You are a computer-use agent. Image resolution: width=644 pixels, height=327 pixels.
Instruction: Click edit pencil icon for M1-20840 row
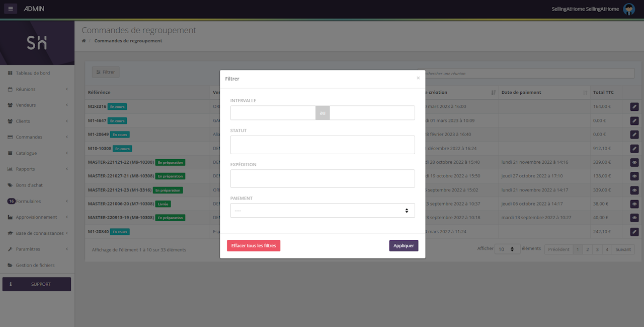(x=634, y=232)
